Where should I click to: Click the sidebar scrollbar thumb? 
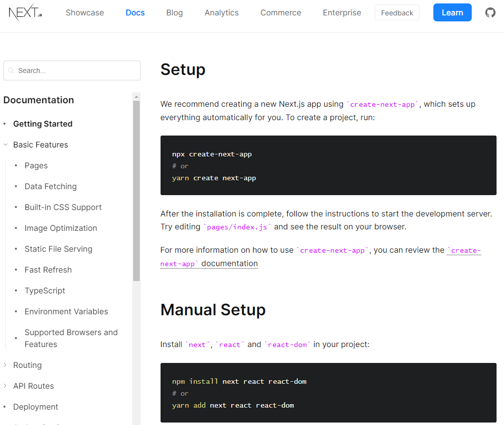(136, 191)
